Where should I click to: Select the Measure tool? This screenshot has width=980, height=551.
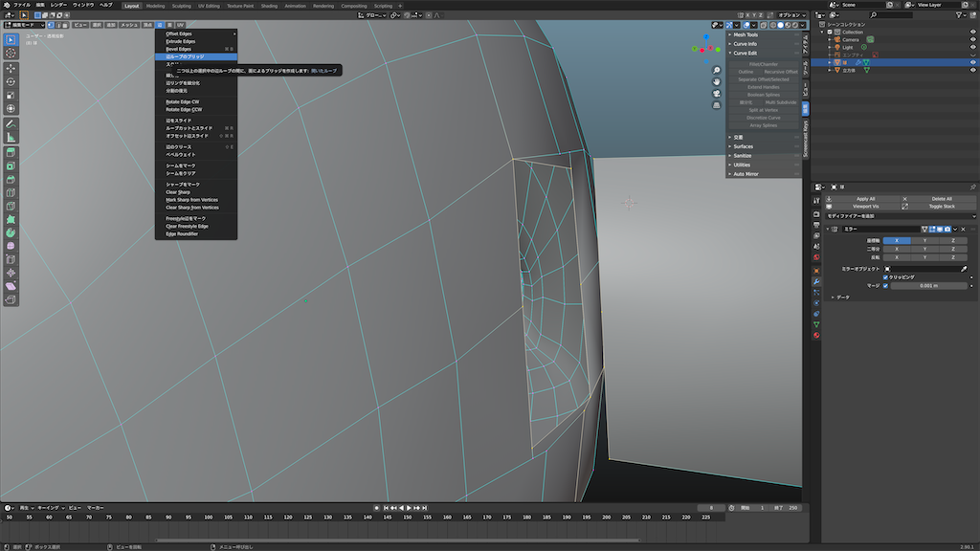(x=11, y=138)
